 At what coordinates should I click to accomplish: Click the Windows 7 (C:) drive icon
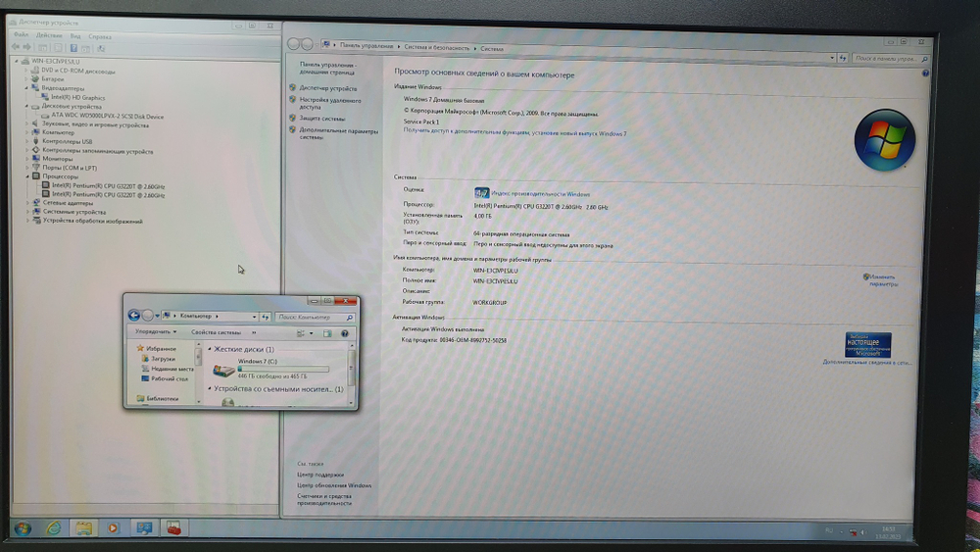coord(224,371)
